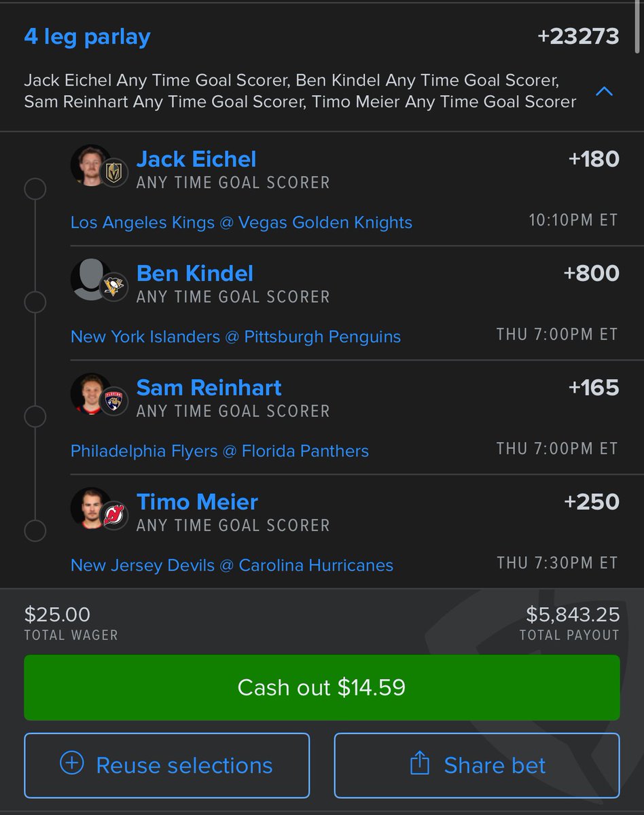Click the New Jersey Devils team logo
The height and width of the screenshot is (815, 644).
(113, 516)
